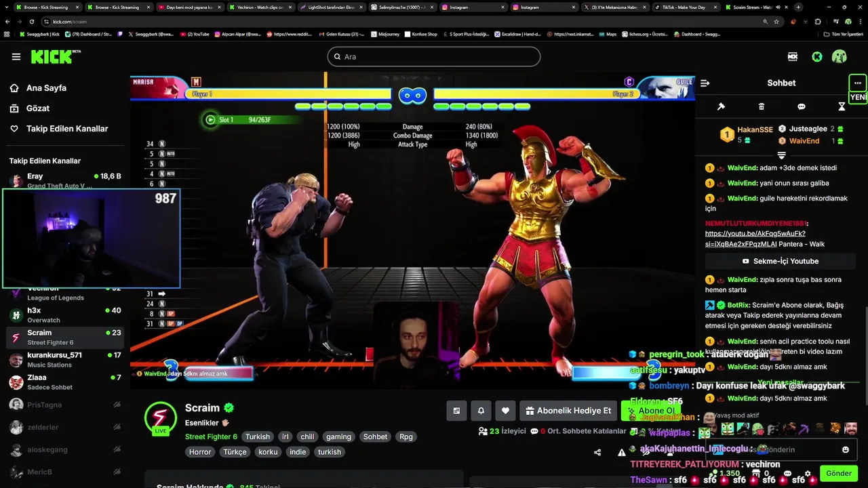Open Takip Edilen Kanallar link
This screenshot has width=868, height=488.
(67, 129)
